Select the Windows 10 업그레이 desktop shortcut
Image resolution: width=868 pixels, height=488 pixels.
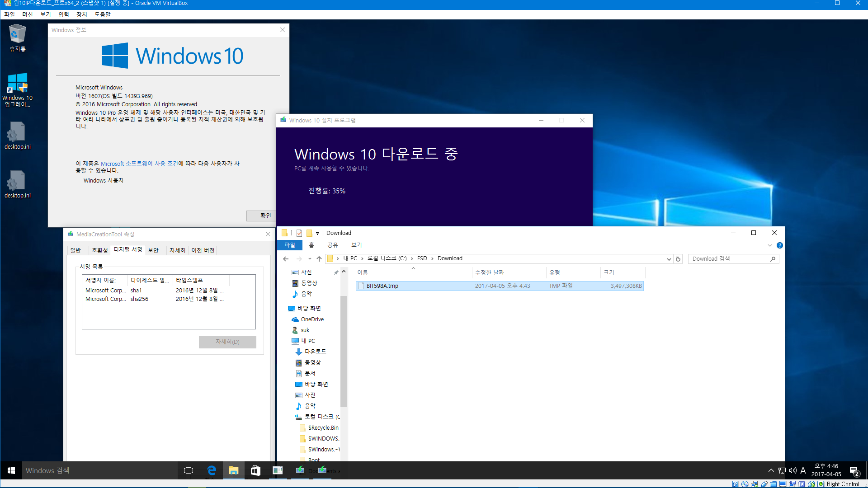tap(17, 90)
